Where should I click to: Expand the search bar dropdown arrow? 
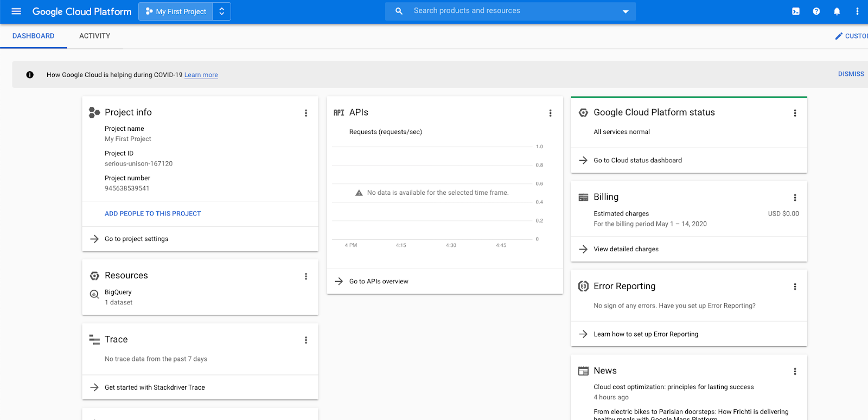click(626, 11)
